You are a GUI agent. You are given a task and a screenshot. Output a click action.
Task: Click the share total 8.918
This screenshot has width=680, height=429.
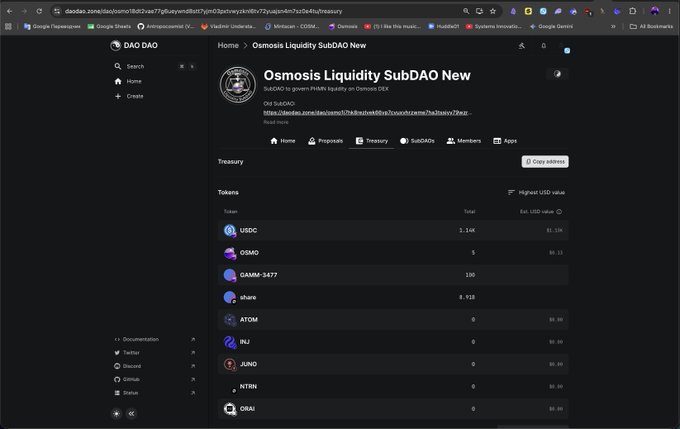(467, 297)
